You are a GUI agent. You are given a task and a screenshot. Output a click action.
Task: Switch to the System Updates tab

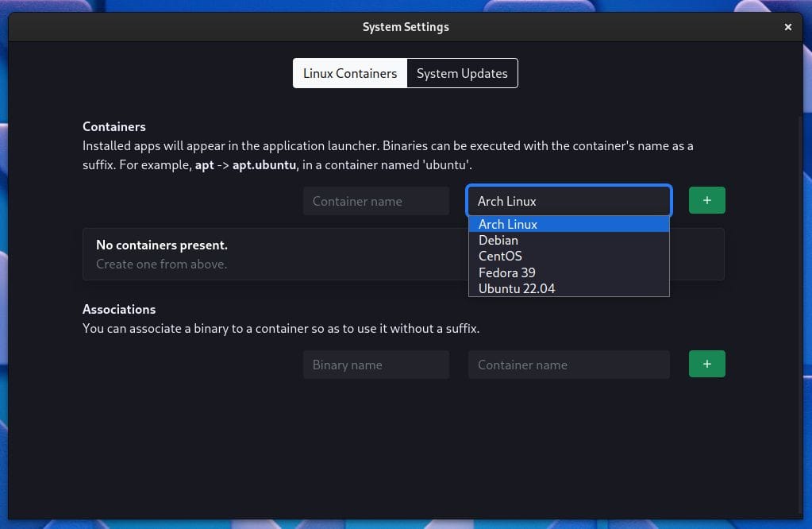[462, 72]
